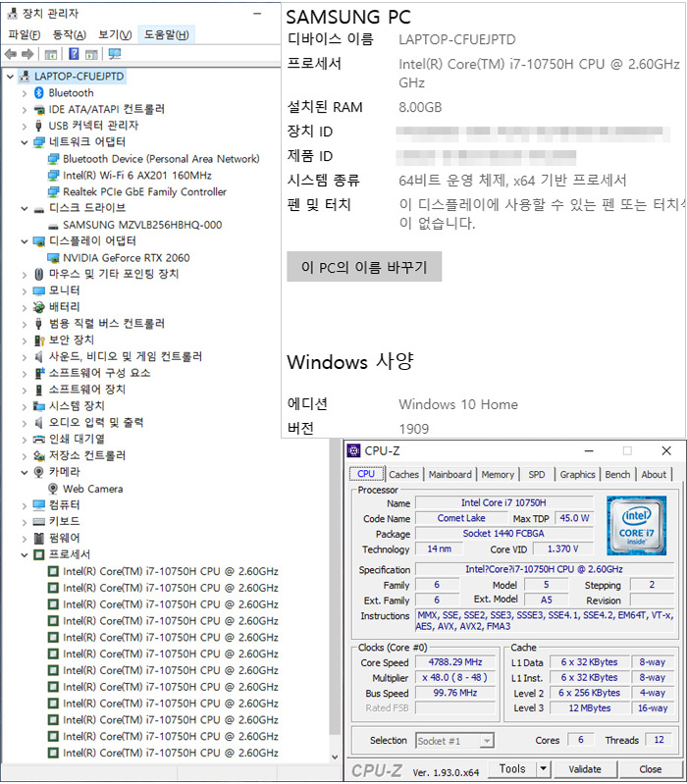Click the 시스템 장치 system devices icon
The width and height of the screenshot is (687, 784).
(39, 406)
